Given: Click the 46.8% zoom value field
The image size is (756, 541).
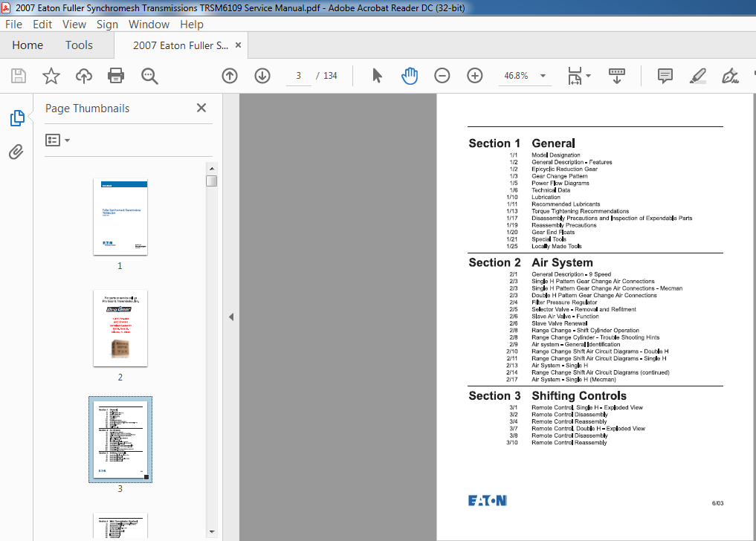Looking at the screenshot, I should click(x=517, y=76).
